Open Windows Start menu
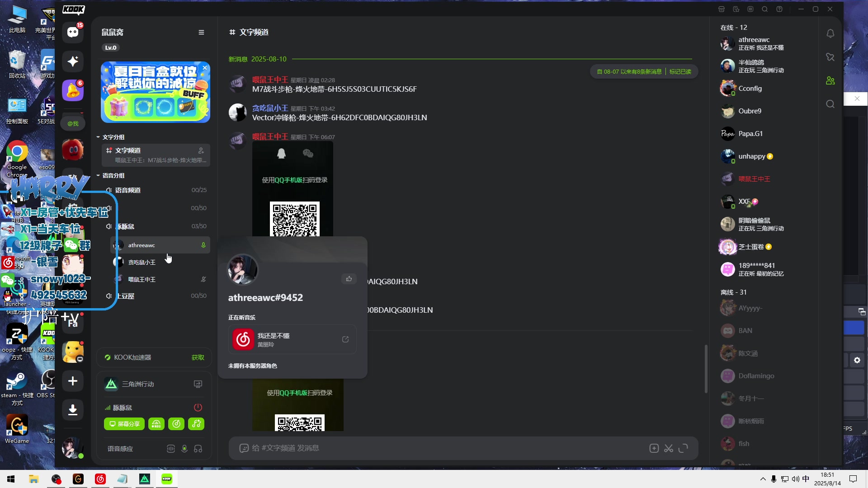This screenshot has height=488, width=868. pyautogui.click(x=11, y=479)
